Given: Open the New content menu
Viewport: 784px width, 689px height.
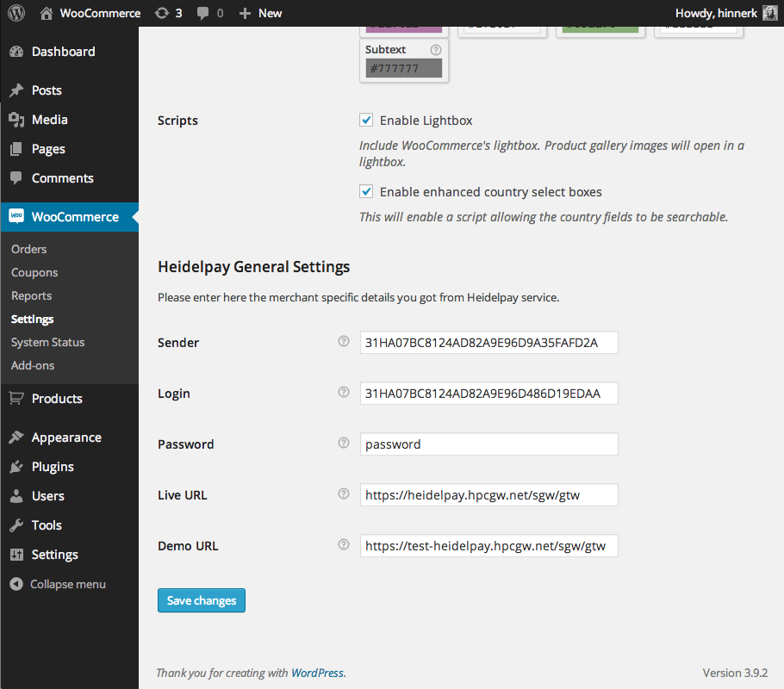Looking at the screenshot, I should click(260, 13).
